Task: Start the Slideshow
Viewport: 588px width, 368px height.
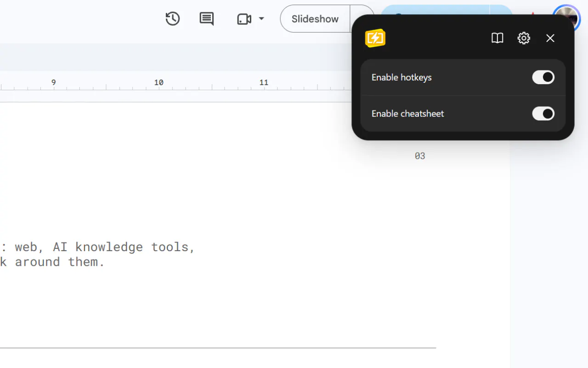Action: click(315, 19)
